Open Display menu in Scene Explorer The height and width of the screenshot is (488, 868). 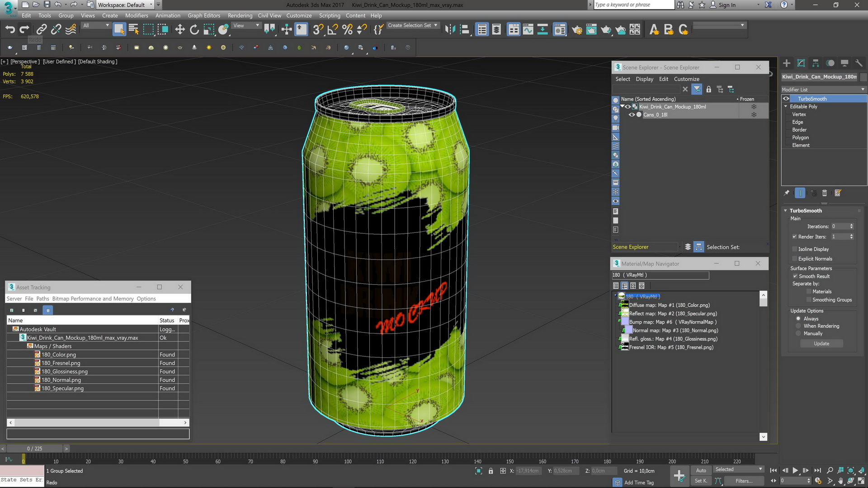point(644,79)
